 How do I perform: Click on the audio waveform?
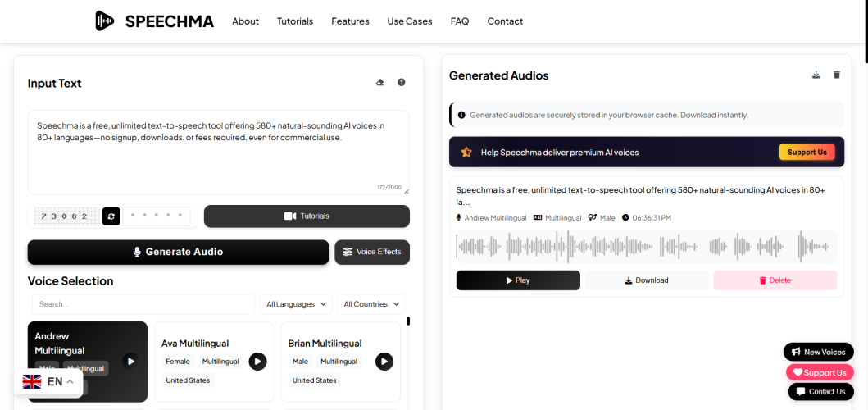click(646, 246)
